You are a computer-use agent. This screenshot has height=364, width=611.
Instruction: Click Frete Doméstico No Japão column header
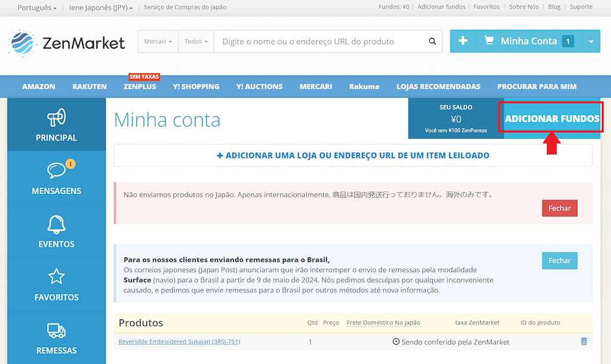coord(383,323)
